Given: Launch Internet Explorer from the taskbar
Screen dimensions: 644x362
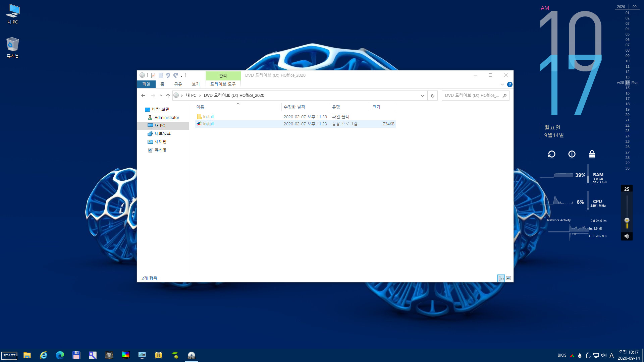Looking at the screenshot, I should (x=44, y=355).
